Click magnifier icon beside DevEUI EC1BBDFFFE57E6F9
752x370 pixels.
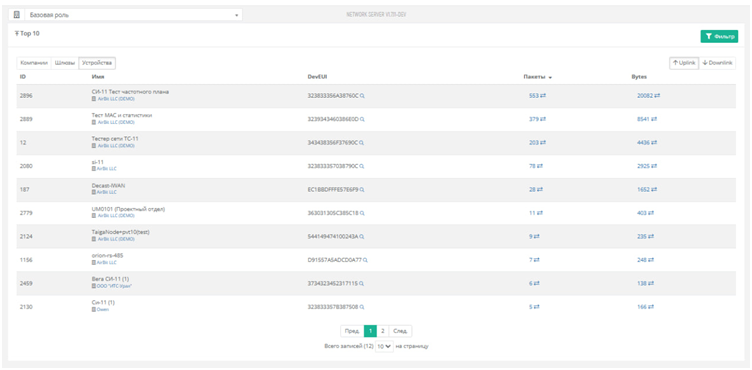click(x=362, y=190)
